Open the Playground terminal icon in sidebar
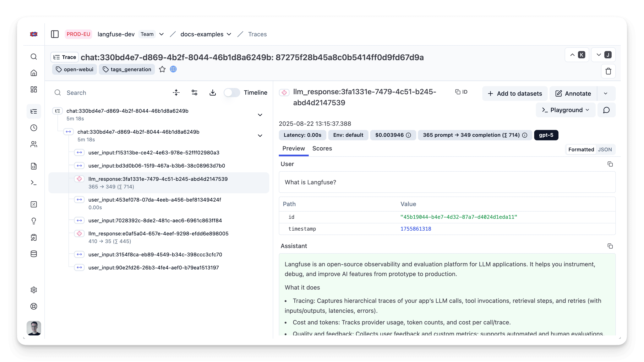Screen dimensions: 644x362 34,183
